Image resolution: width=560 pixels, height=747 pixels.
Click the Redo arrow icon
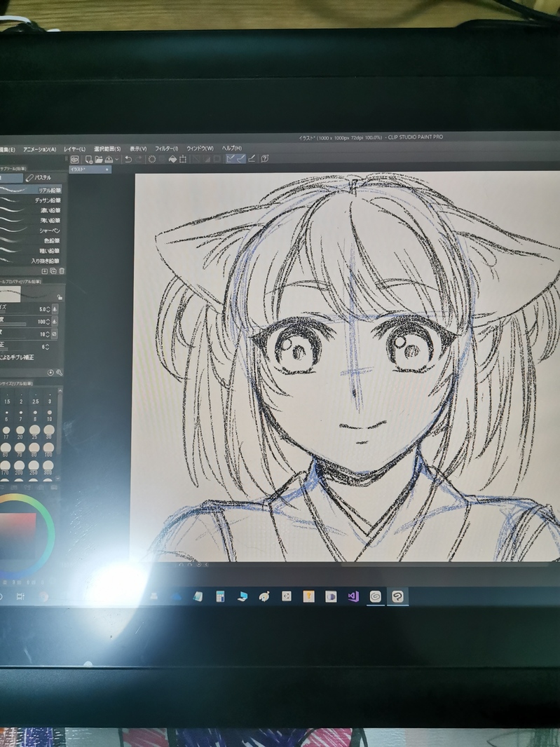click(x=139, y=159)
